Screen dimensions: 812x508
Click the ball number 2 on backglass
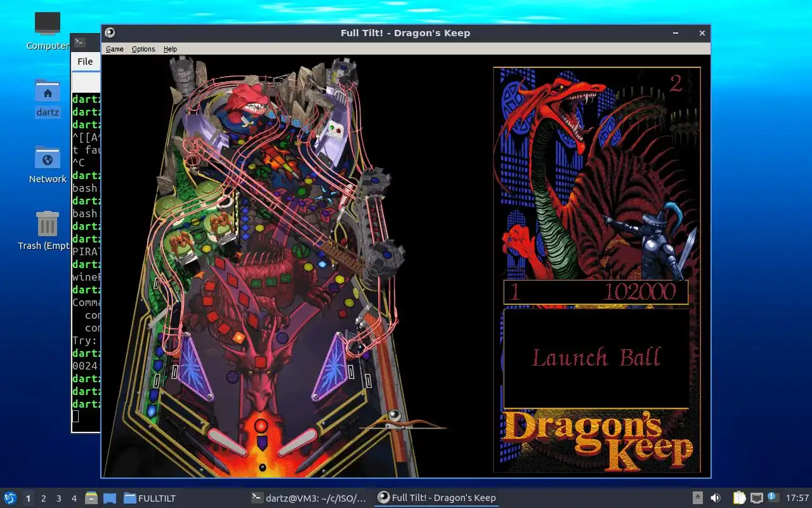[x=676, y=83]
